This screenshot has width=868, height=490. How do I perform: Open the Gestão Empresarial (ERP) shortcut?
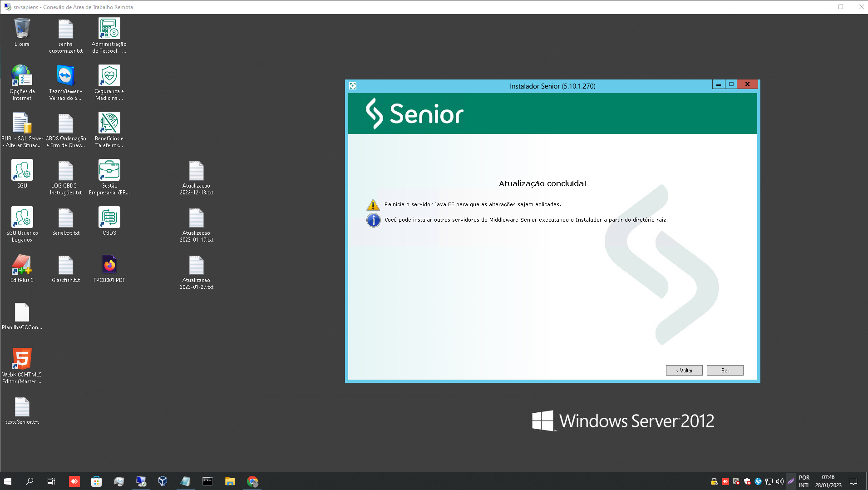click(x=109, y=178)
